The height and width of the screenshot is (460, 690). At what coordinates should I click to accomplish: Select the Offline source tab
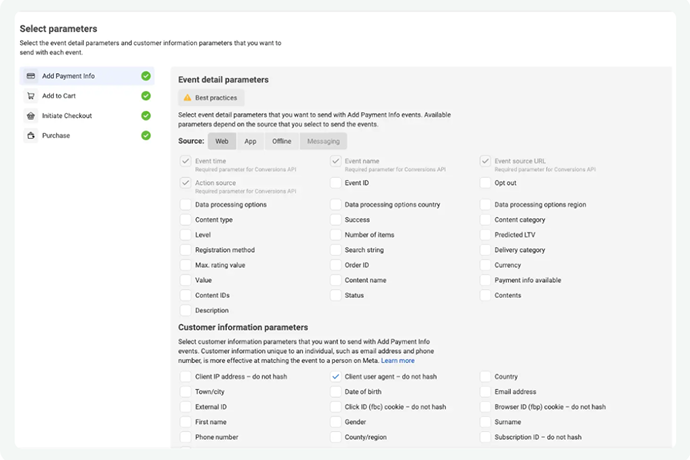point(282,142)
